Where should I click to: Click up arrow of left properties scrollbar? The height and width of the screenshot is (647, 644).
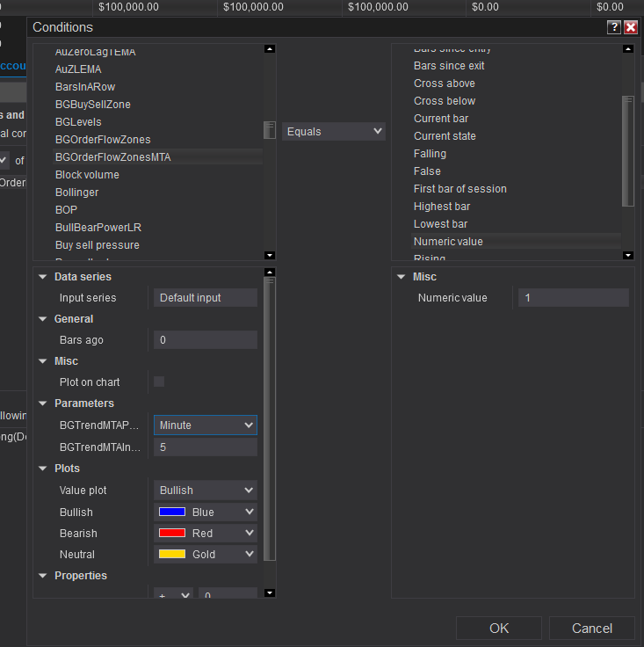[x=270, y=273]
